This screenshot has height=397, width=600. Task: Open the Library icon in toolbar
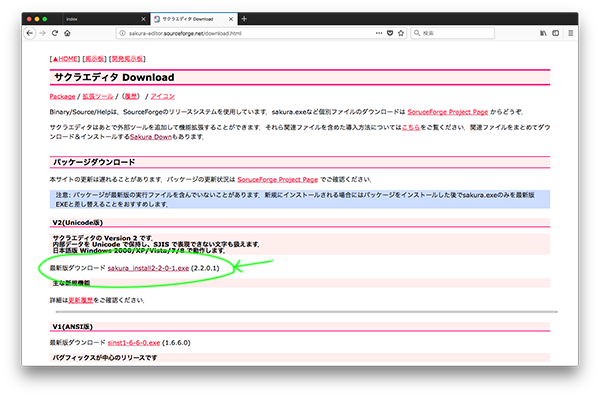(543, 33)
